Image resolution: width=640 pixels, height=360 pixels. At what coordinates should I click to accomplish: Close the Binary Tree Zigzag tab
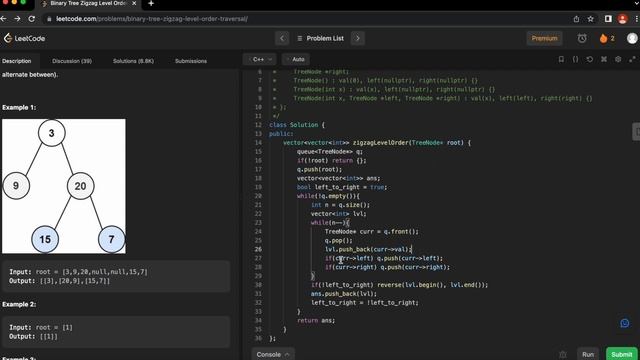[134, 3]
